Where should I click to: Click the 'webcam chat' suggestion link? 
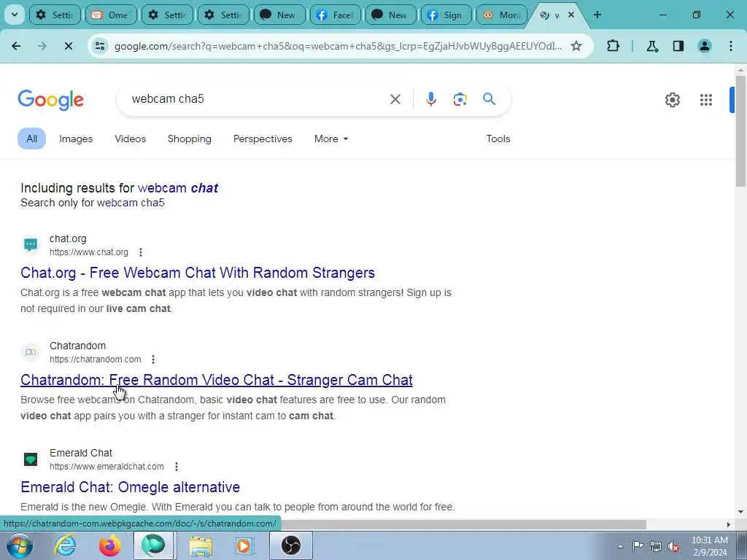click(178, 187)
